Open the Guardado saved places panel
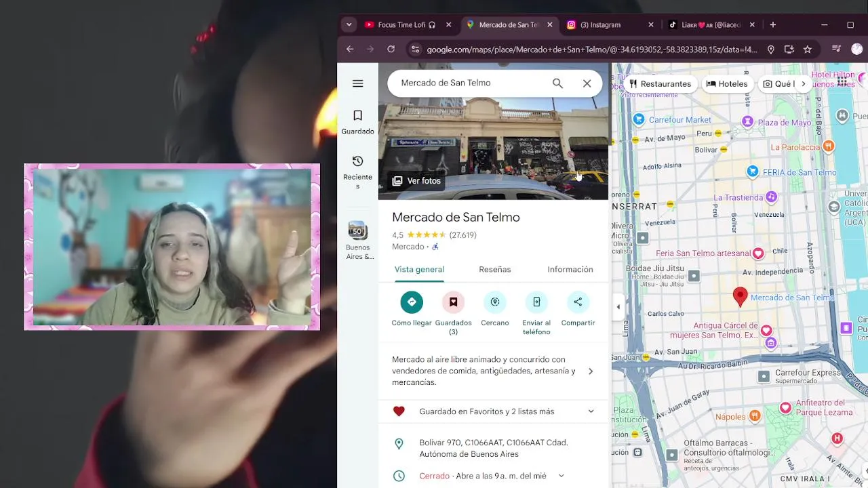Viewport: 868px width, 488px height. pos(358,122)
